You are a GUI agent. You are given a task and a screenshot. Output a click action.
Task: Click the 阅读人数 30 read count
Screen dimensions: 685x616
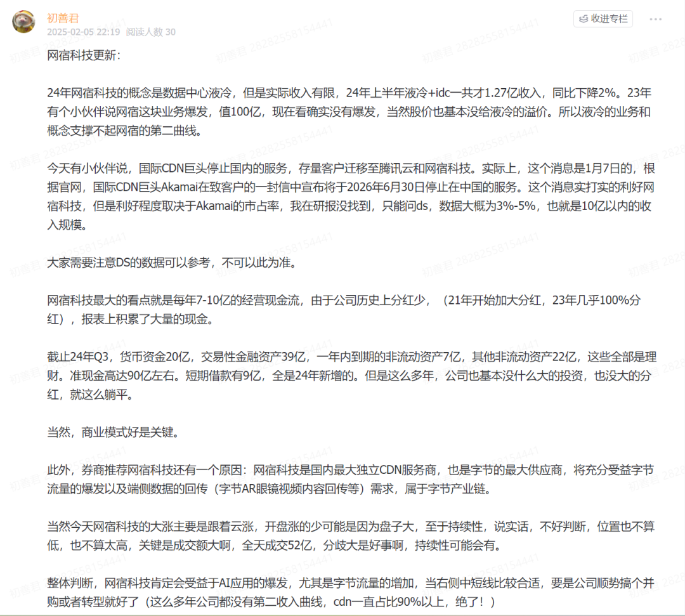click(151, 32)
